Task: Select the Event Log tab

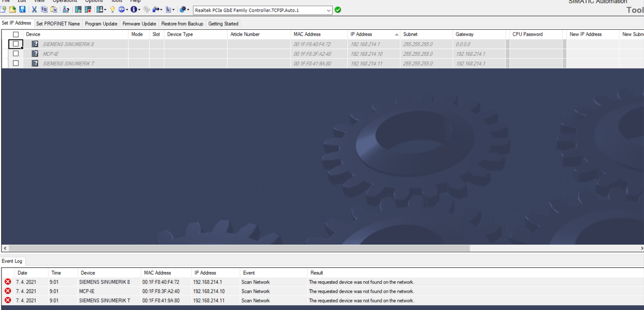Action: (x=12, y=261)
